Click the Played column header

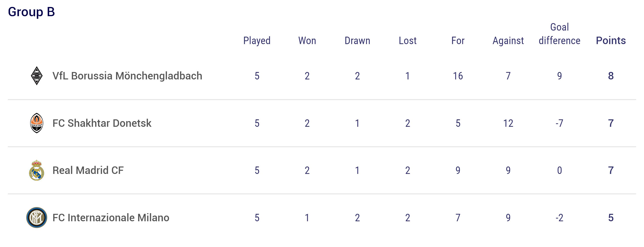(257, 40)
